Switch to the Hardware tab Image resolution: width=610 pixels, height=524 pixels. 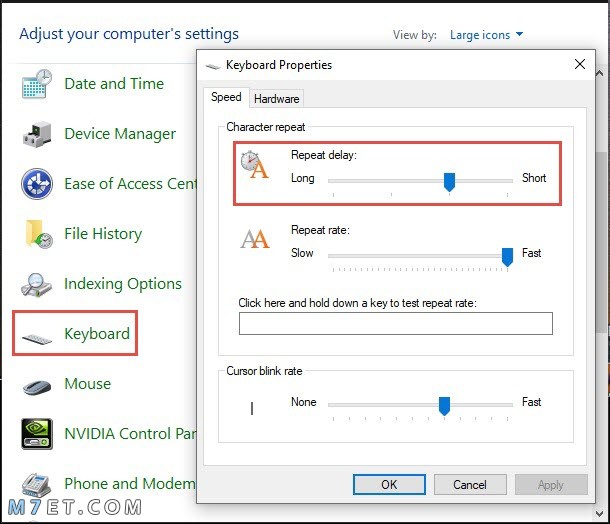[277, 99]
